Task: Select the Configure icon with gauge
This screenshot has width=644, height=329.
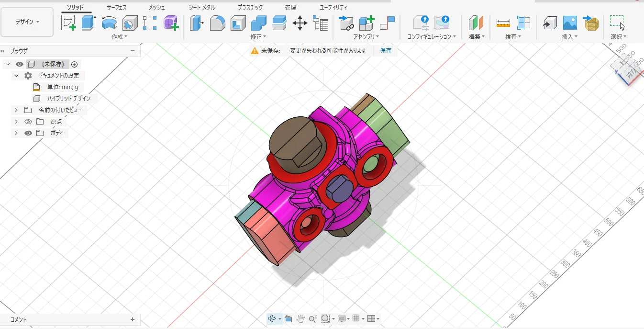Action: point(421,23)
